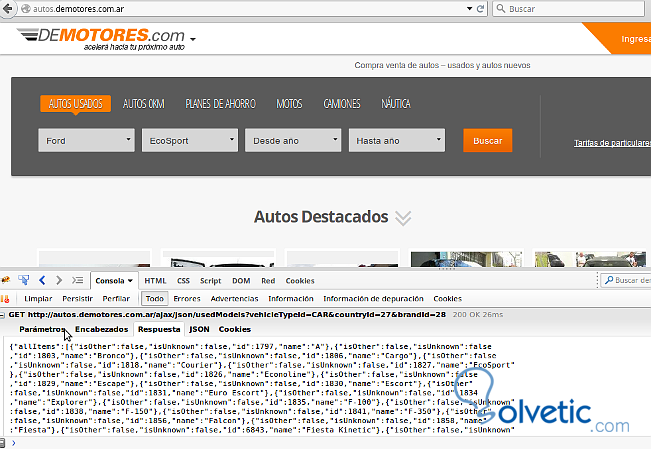Click the Firebug back arrow
This screenshot has width=651, height=449.
coord(42,280)
